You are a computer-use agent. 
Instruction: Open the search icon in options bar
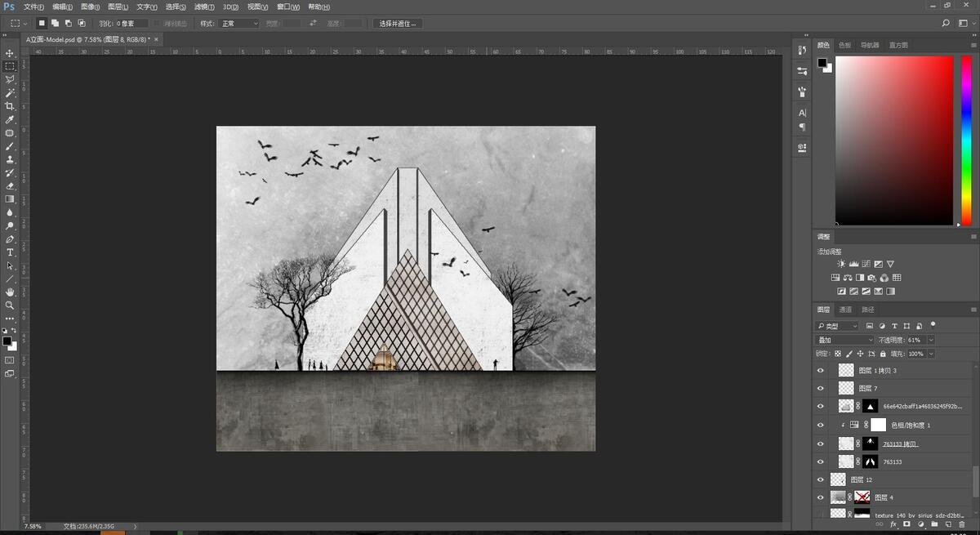[947, 24]
